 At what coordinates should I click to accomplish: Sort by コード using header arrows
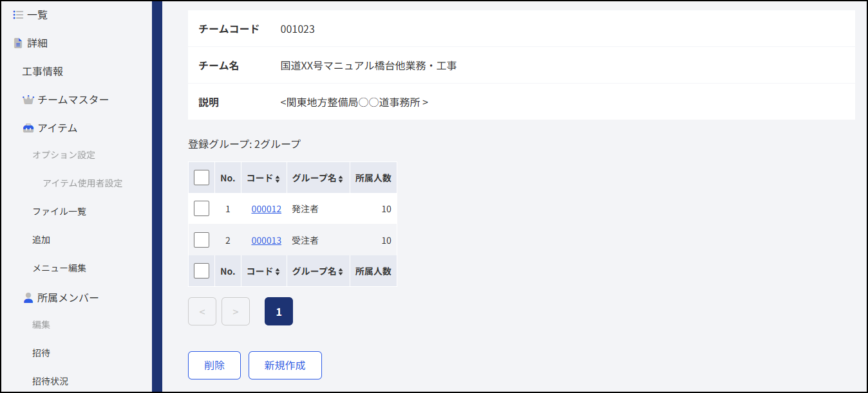click(x=278, y=179)
